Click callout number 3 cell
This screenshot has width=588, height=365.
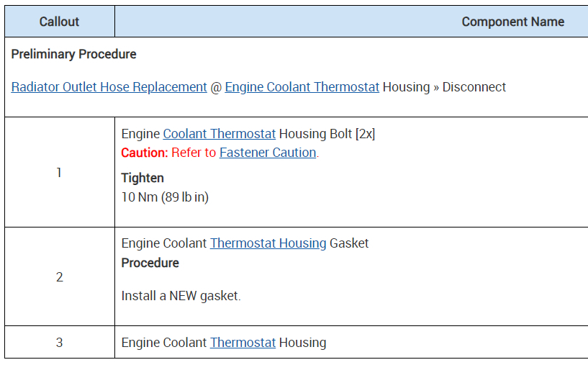click(59, 343)
